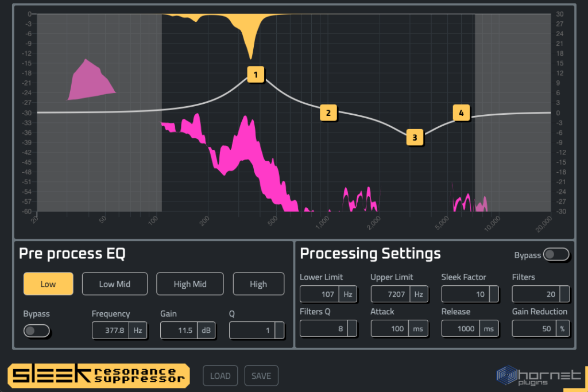Viewport: 588px width, 392px height.
Task: Switch to the Low Mid band
Action: pyautogui.click(x=115, y=284)
